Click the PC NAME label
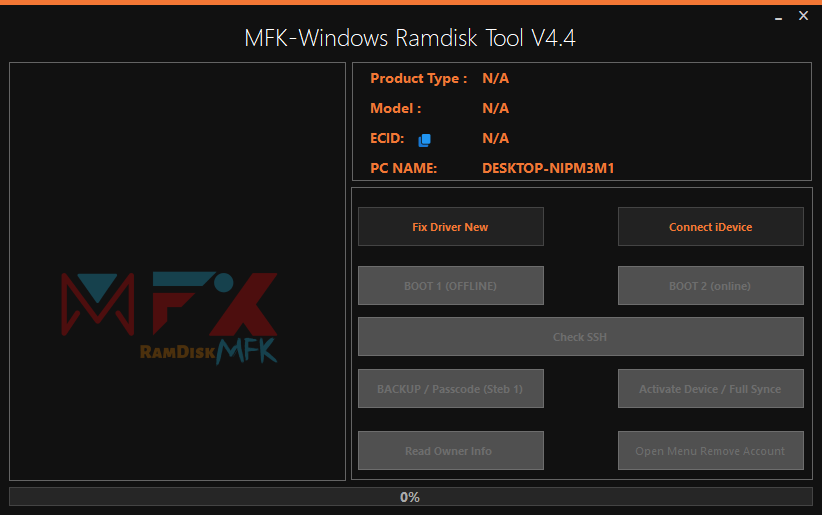822x515 pixels. point(403,168)
